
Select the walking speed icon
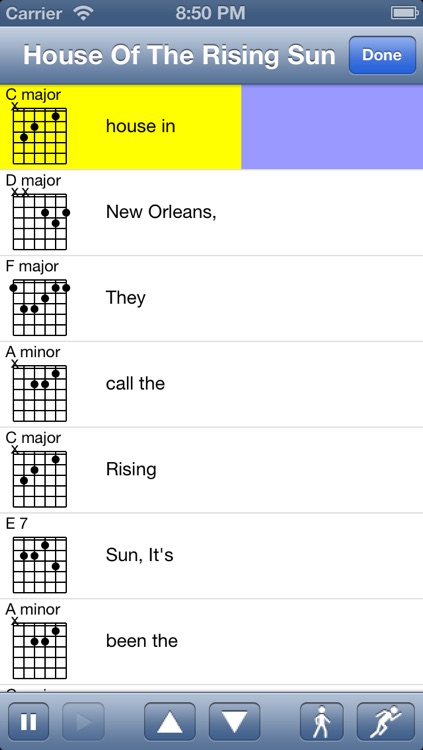click(x=322, y=721)
